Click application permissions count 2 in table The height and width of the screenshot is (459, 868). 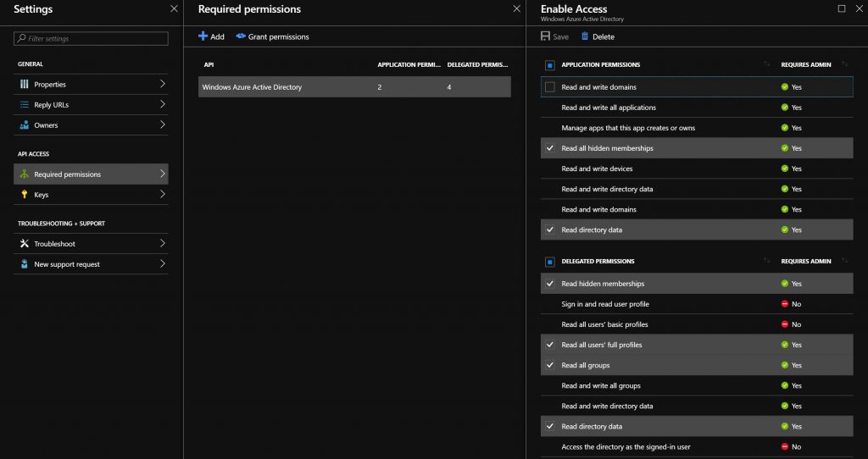pyautogui.click(x=379, y=87)
